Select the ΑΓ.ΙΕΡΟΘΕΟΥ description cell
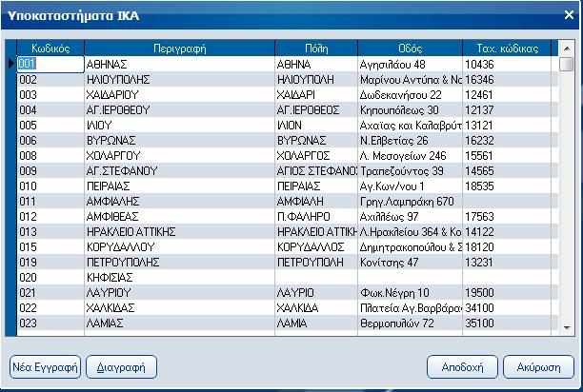This screenshot has width=583, height=392. (x=180, y=109)
